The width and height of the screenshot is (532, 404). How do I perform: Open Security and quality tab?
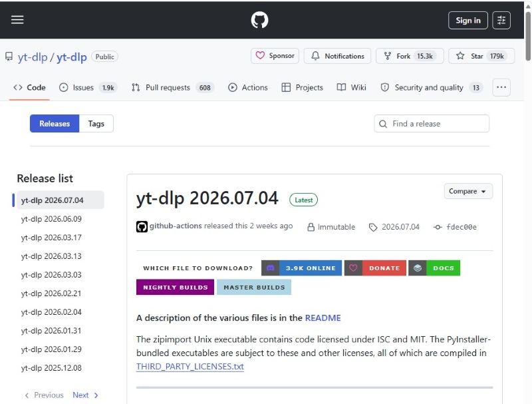[432, 88]
